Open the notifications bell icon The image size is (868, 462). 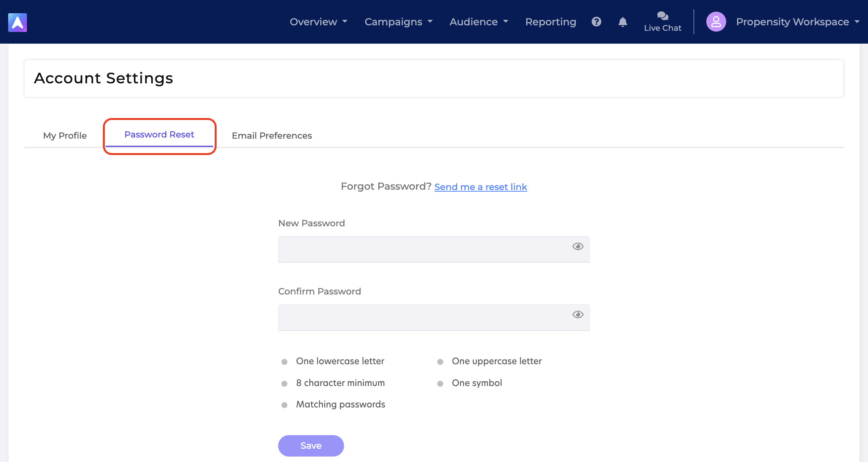623,22
